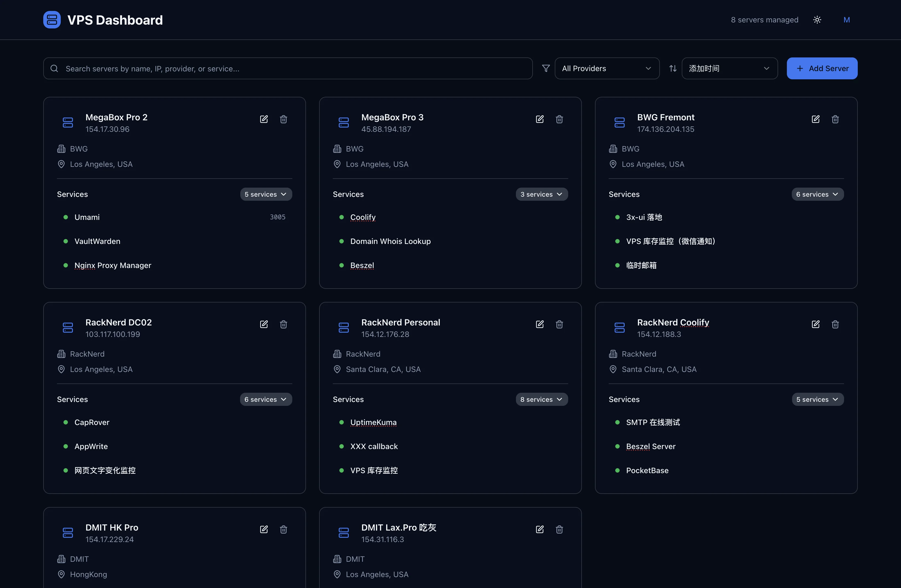The image size is (901, 588).
Task: Open the All Providers dropdown
Action: 607,68
